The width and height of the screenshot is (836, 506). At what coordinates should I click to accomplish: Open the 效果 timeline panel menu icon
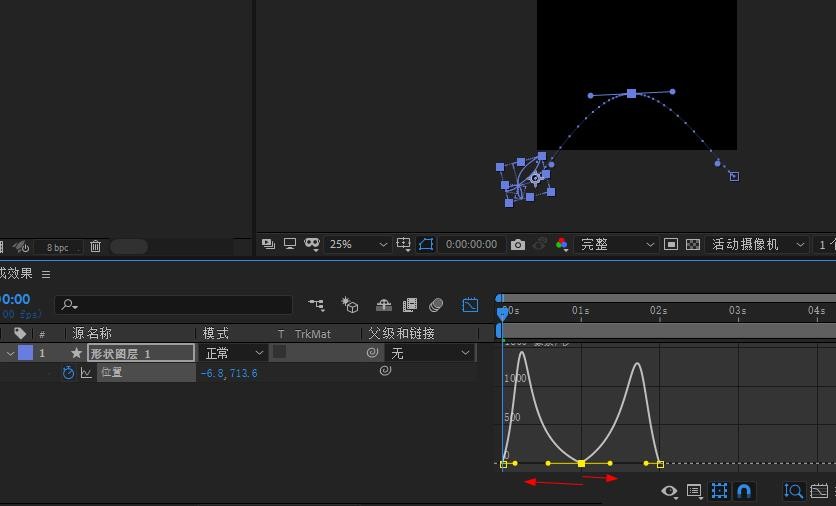click(x=46, y=275)
